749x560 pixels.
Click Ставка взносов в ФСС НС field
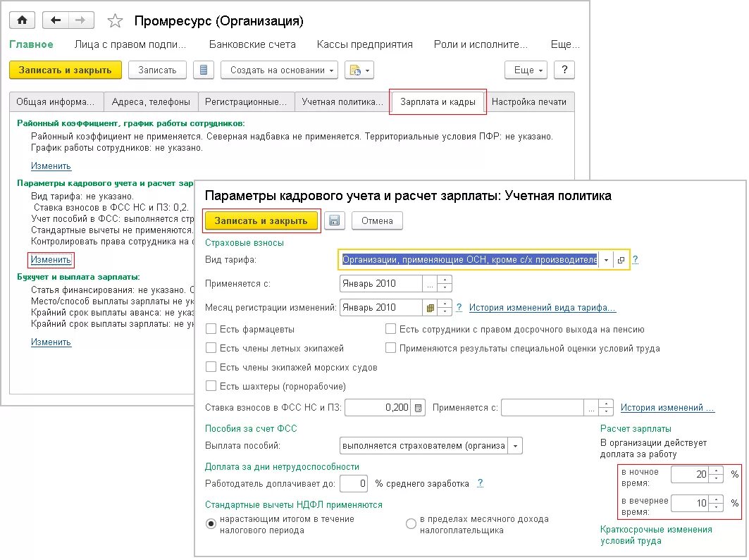(378, 408)
